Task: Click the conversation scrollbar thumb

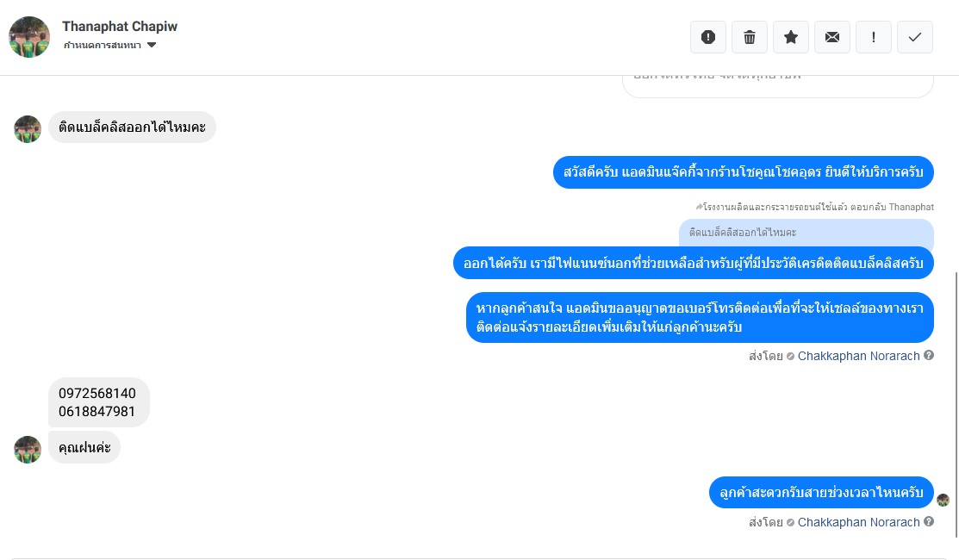Action: (x=955, y=403)
